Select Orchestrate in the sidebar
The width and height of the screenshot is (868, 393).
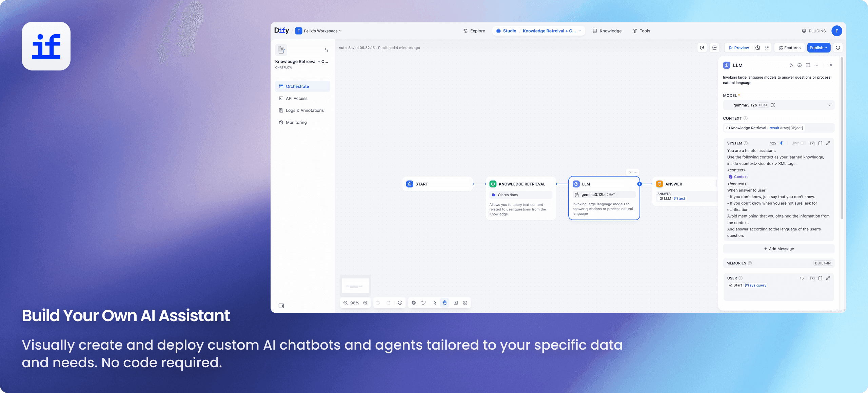(x=302, y=86)
